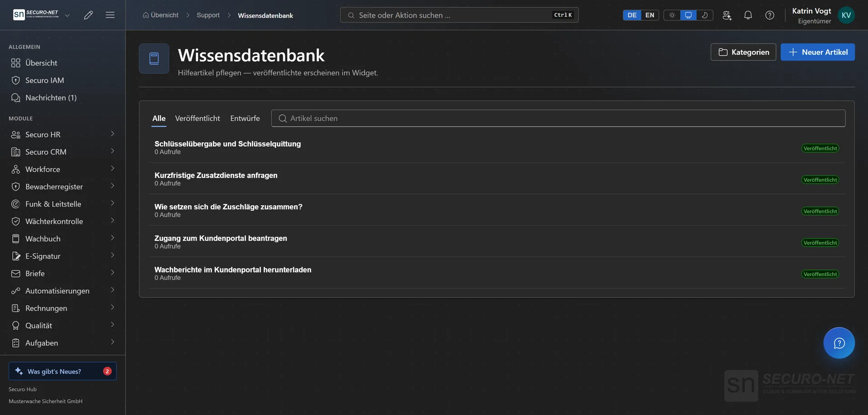
Task: Open the Kategorien button
Action: (x=743, y=52)
